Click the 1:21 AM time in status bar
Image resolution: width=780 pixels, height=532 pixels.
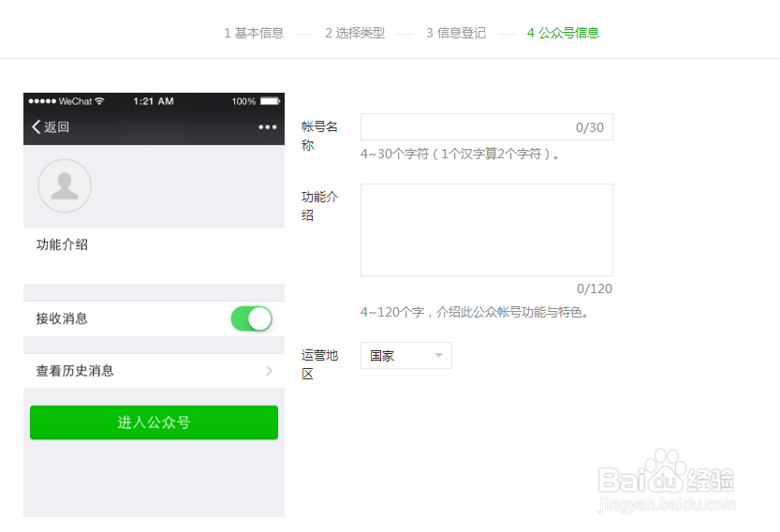click(154, 101)
